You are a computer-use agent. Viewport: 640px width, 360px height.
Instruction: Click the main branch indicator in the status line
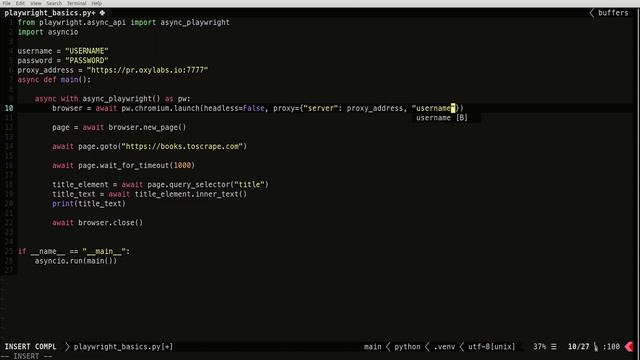(x=372, y=347)
